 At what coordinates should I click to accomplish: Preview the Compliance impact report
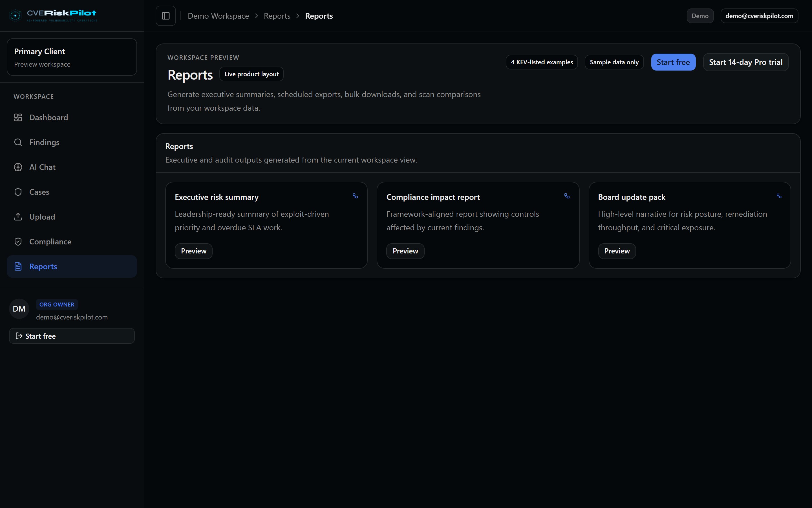coord(405,251)
